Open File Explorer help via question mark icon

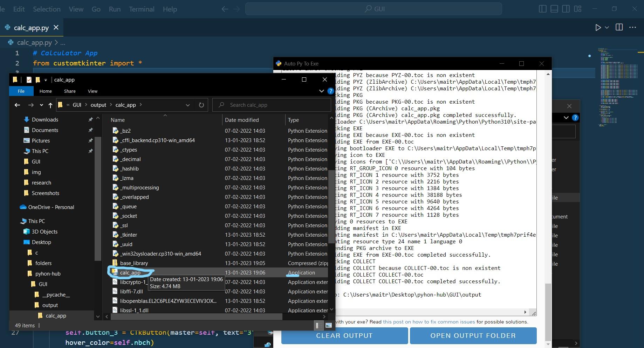[330, 91]
